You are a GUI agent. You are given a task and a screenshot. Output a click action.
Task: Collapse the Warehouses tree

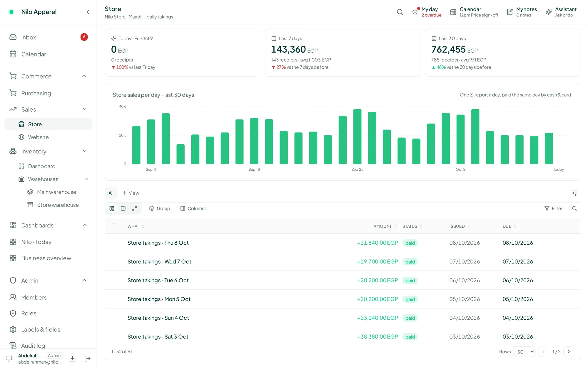click(86, 179)
